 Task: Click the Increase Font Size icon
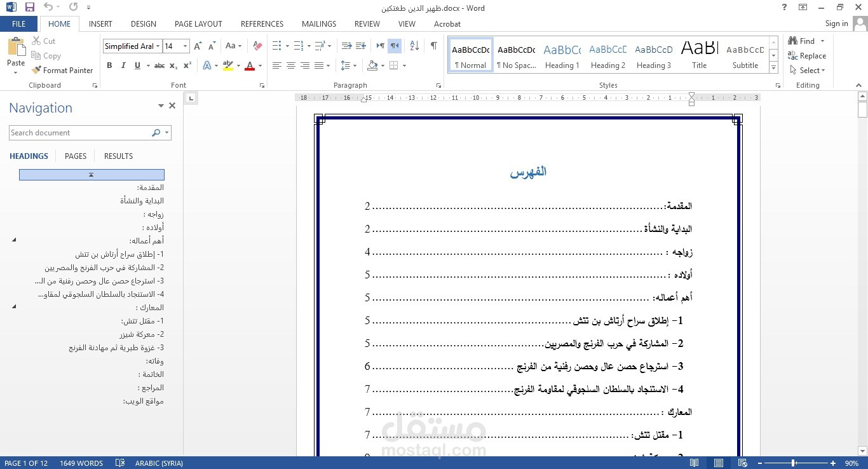[197, 46]
